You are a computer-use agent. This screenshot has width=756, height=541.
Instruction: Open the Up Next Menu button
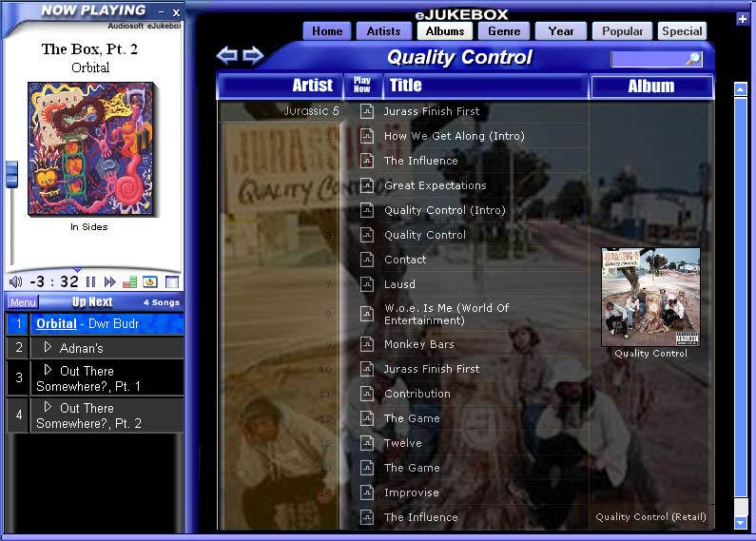tap(23, 302)
